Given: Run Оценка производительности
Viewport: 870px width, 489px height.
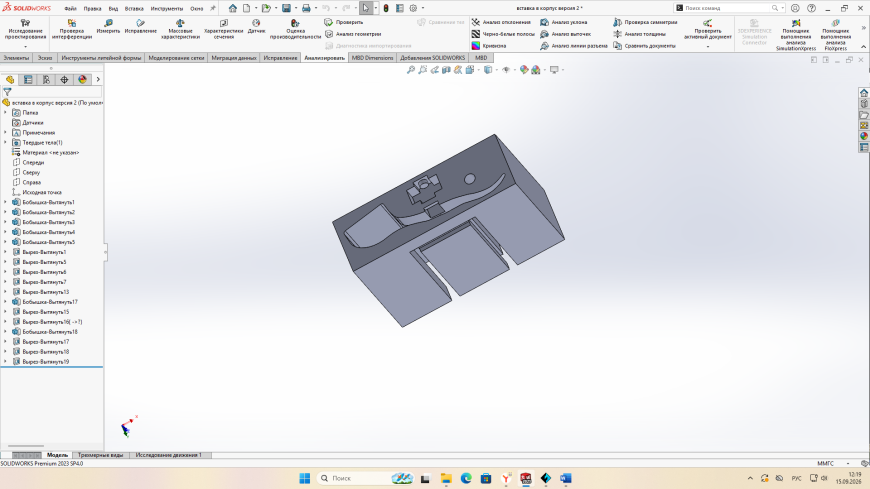Looking at the screenshot, I should point(295,29).
